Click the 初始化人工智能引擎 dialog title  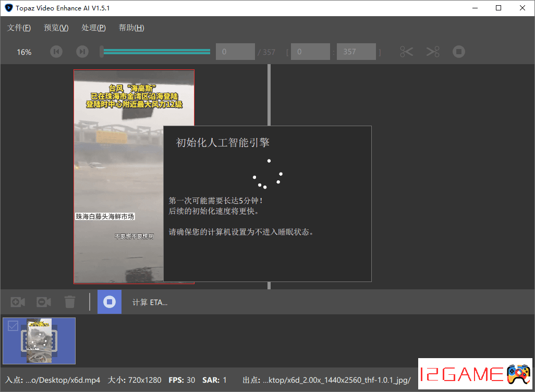(x=223, y=143)
